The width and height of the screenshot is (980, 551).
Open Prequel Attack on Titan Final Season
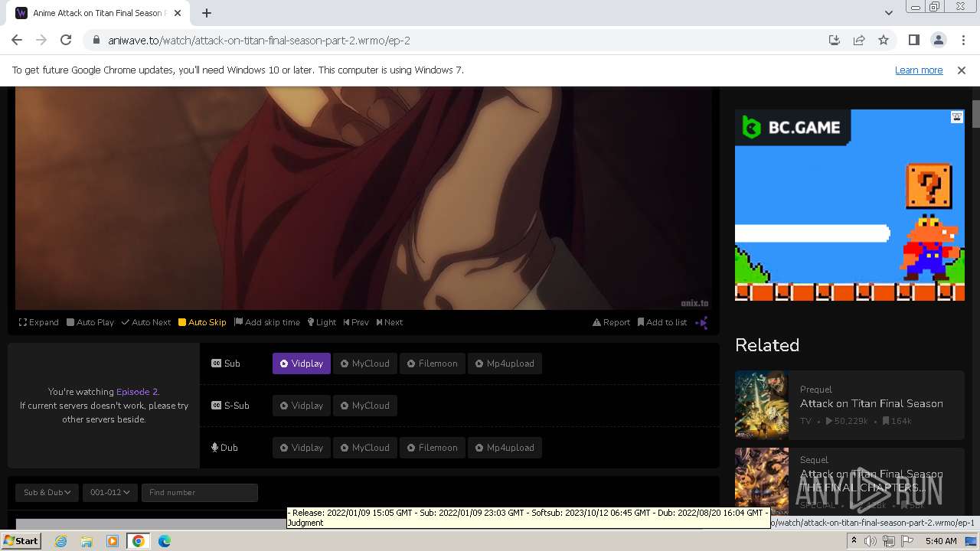click(871, 403)
